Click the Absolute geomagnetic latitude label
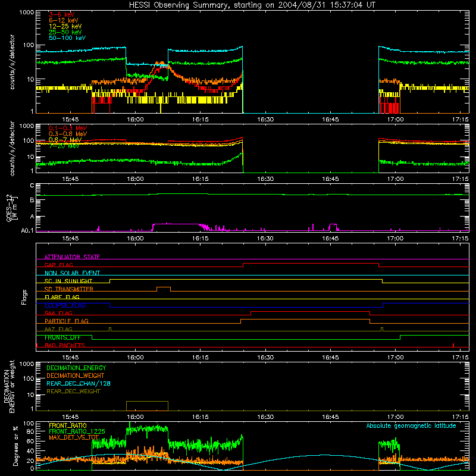This screenshot has width=476, height=476. (x=411, y=426)
